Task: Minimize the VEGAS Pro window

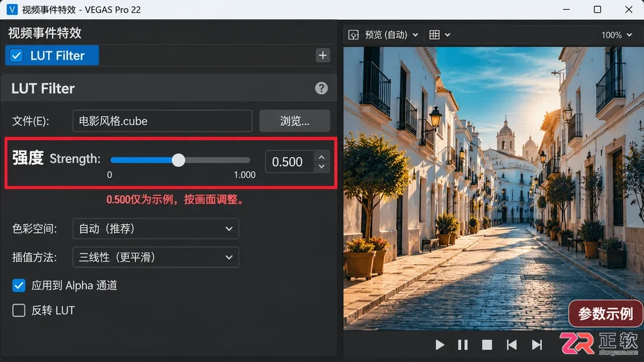Action: tap(567, 10)
